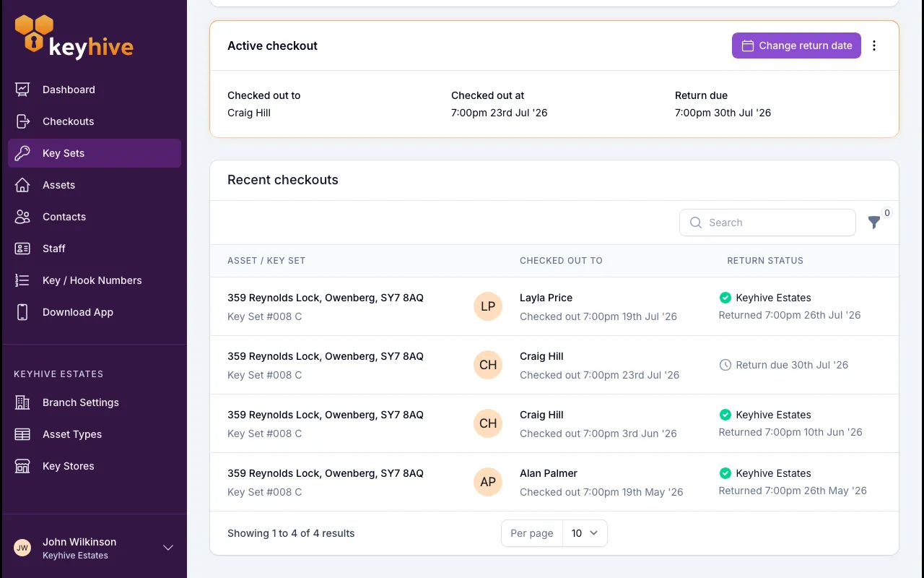The width and height of the screenshot is (924, 578).
Task: Click Alan Palmer name in table
Action: pos(549,473)
